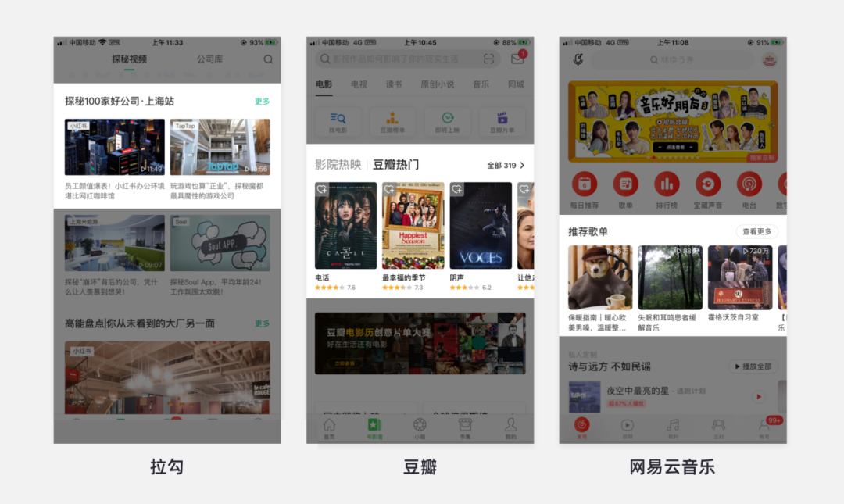Tap the search magnifier icon in 拉勾
The image size is (844, 504).
(268, 59)
